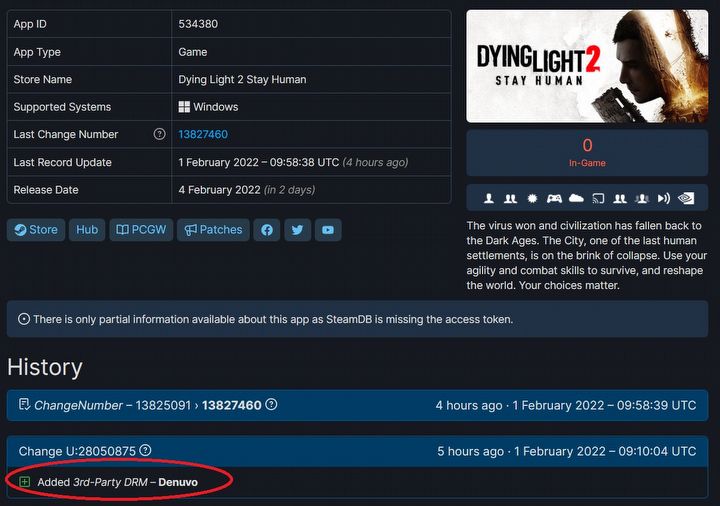This screenshot has height=506, width=720.
Task: Click the Steam Cloud icon
Action: point(576,198)
